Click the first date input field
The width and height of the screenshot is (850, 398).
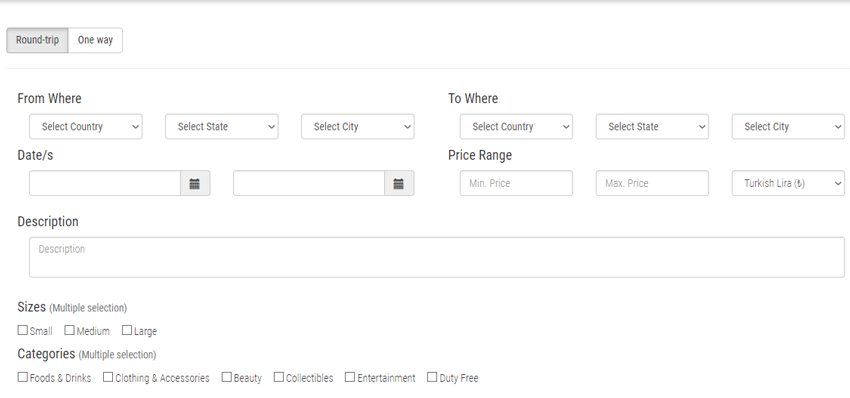pyautogui.click(x=105, y=183)
